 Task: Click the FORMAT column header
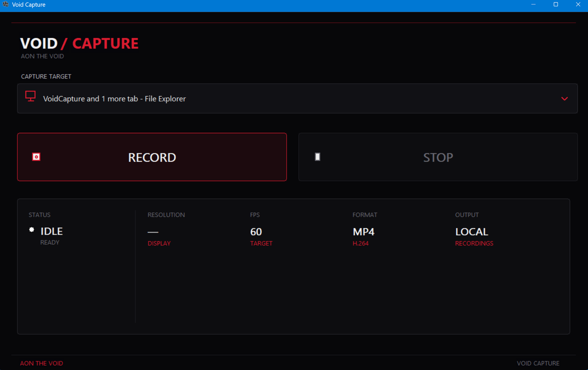(x=365, y=215)
